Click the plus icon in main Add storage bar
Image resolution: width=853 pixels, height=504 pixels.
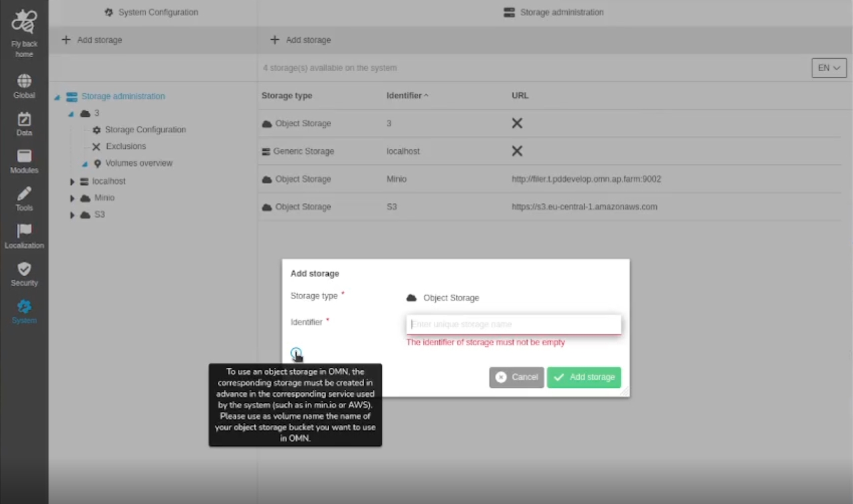tap(275, 40)
